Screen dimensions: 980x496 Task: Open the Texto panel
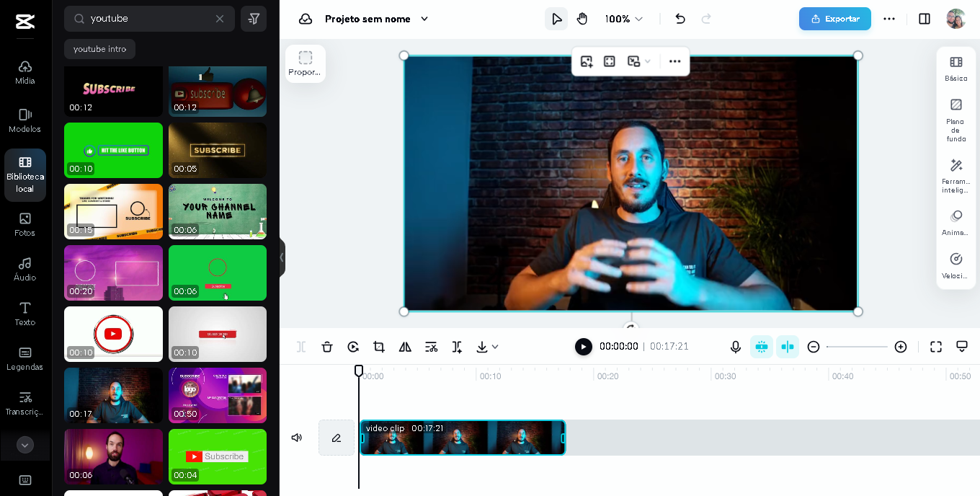point(24,314)
